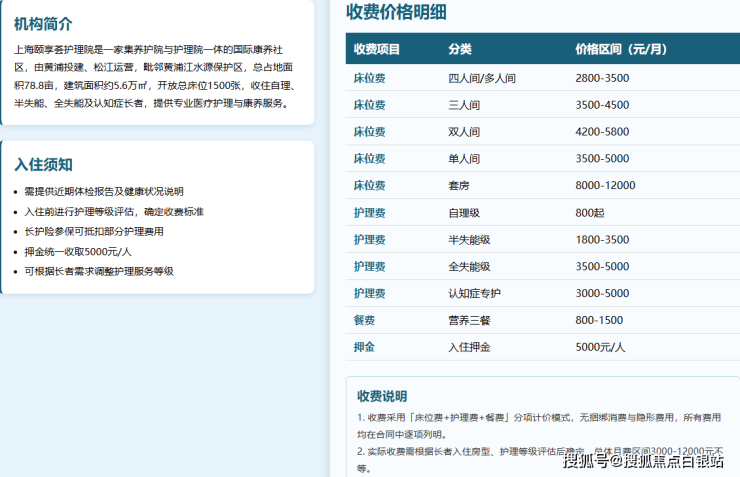Click the 800起 price cell
Image resolution: width=740 pixels, height=477 pixels.
590,213
